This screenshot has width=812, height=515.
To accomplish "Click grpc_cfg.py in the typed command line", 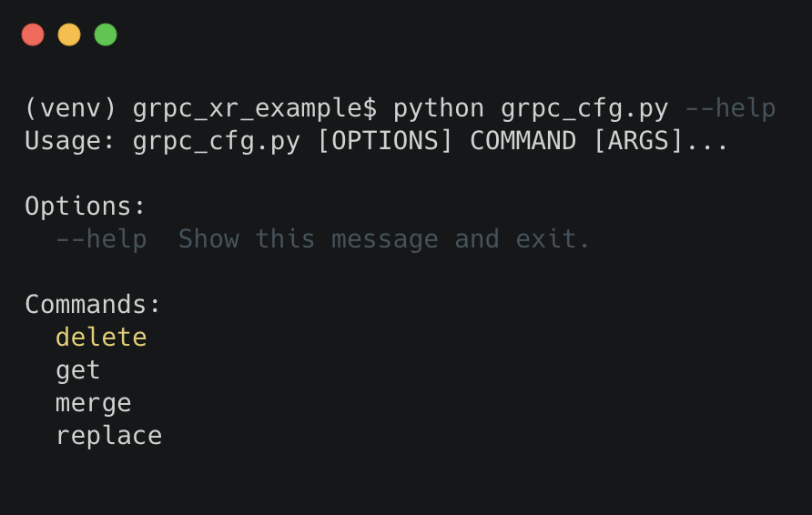I will (584, 109).
